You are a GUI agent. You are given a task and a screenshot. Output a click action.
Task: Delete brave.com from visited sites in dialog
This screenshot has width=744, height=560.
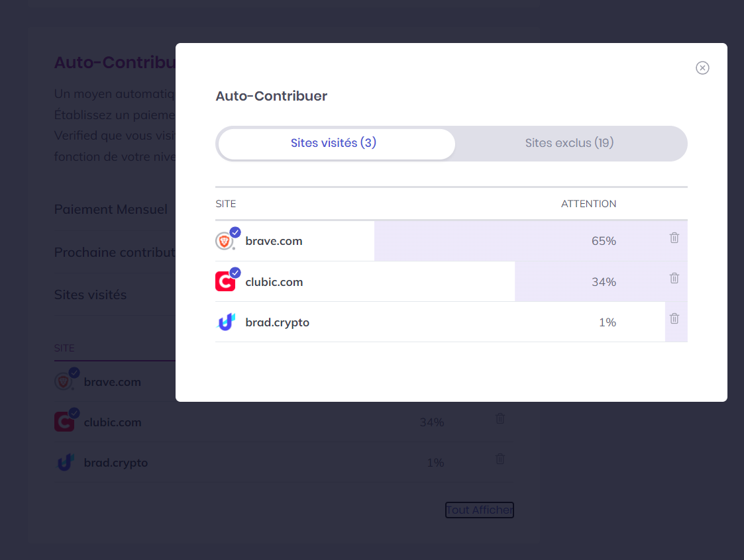(x=674, y=238)
